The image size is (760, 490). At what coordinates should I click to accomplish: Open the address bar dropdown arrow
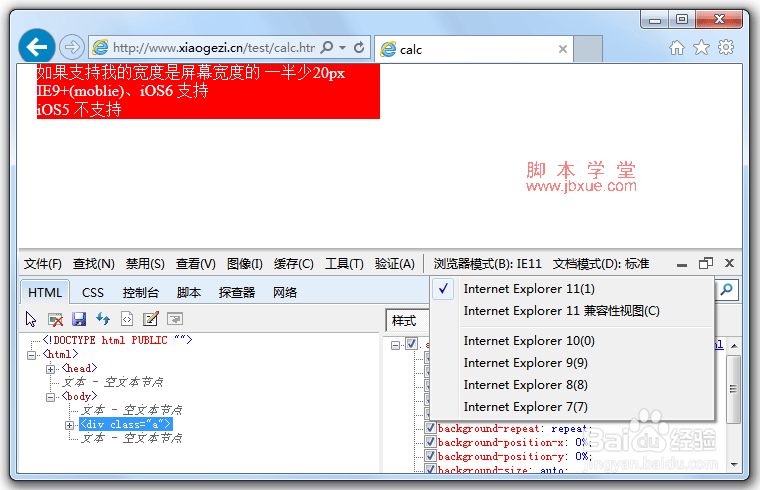343,47
